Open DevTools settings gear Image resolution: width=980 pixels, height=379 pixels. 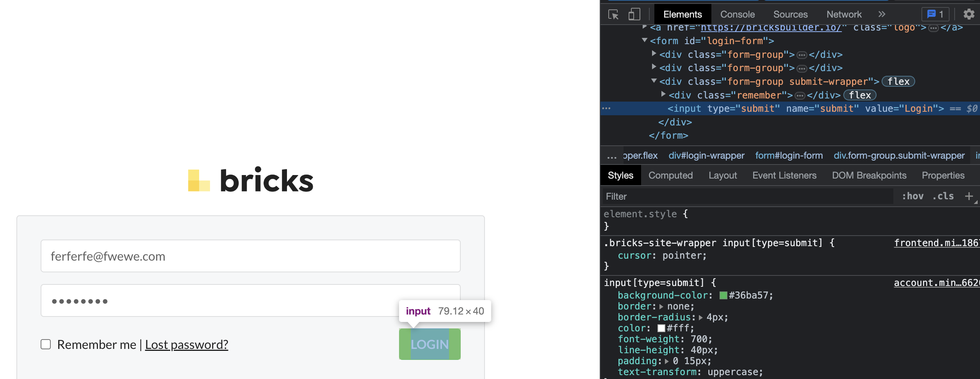click(x=969, y=14)
